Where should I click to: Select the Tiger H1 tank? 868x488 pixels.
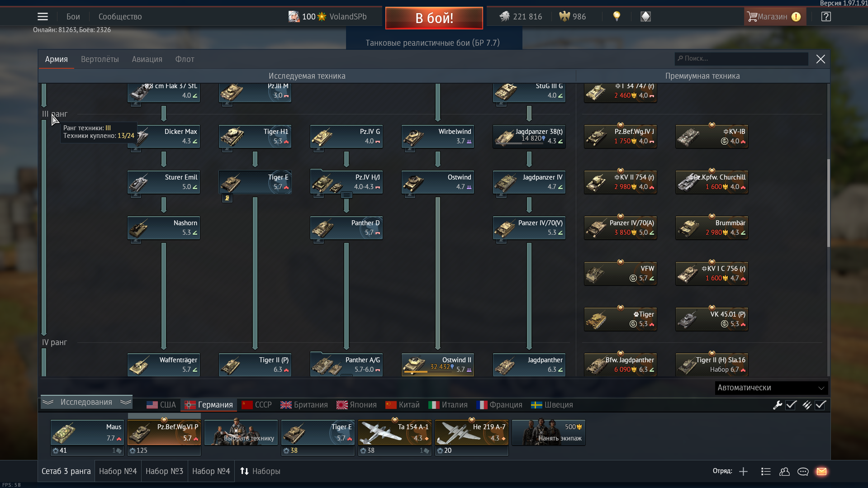[255, 136]
